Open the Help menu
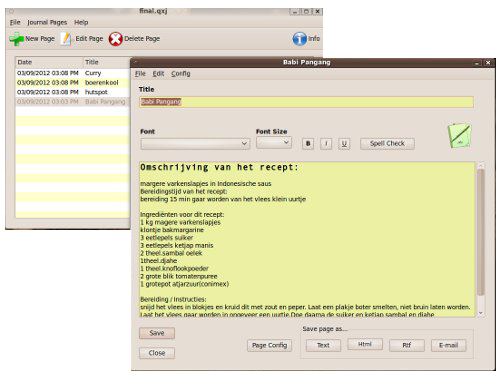This screenshot has width=500, height=381. pos(81,22)
